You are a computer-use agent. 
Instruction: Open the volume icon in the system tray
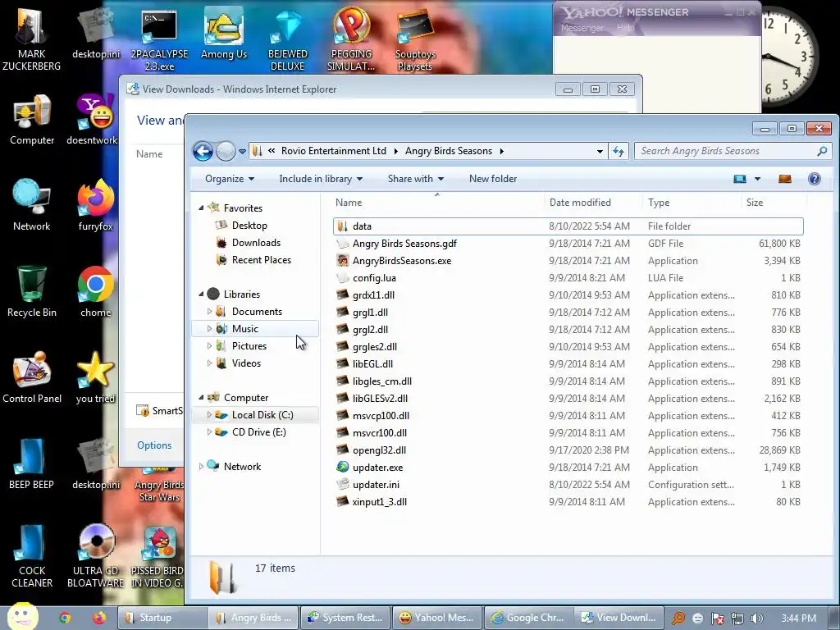(757, 619)
